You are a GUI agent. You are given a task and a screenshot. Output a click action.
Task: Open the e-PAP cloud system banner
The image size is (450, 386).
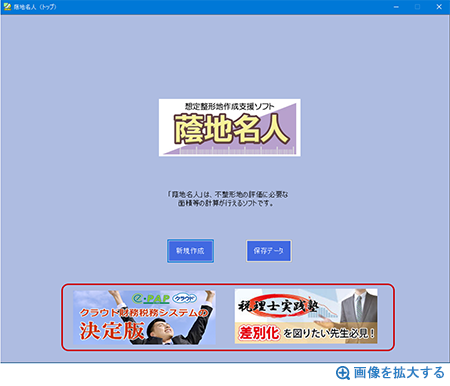pos(144,317)
